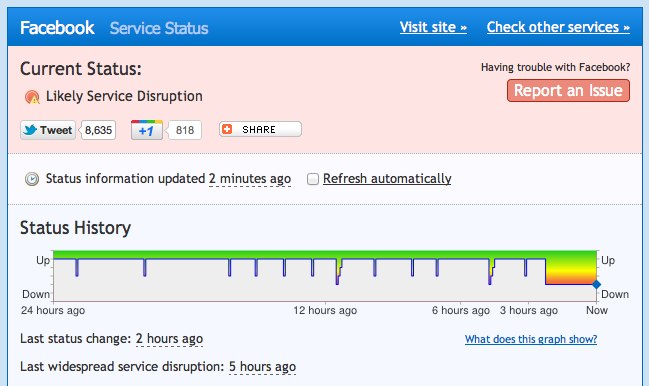Click the 8,635 tweet count bubble

point(99,130)
